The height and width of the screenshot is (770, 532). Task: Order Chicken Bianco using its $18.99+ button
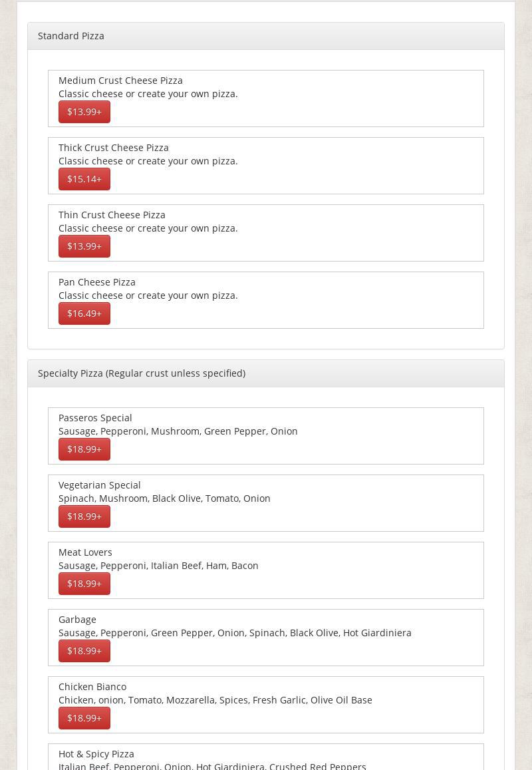[84, 718]
